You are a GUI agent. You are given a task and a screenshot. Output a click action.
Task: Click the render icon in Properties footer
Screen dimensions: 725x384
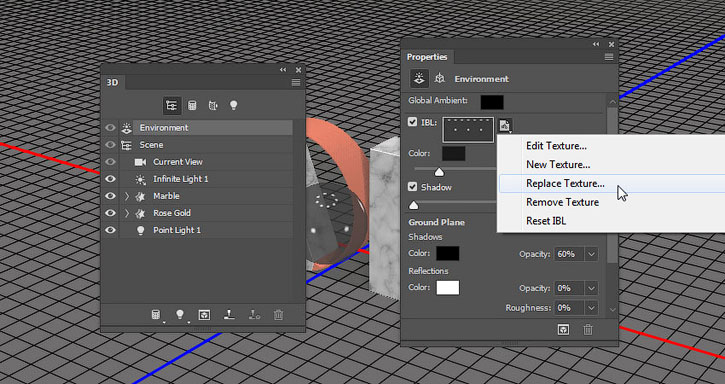coord(563,329)
